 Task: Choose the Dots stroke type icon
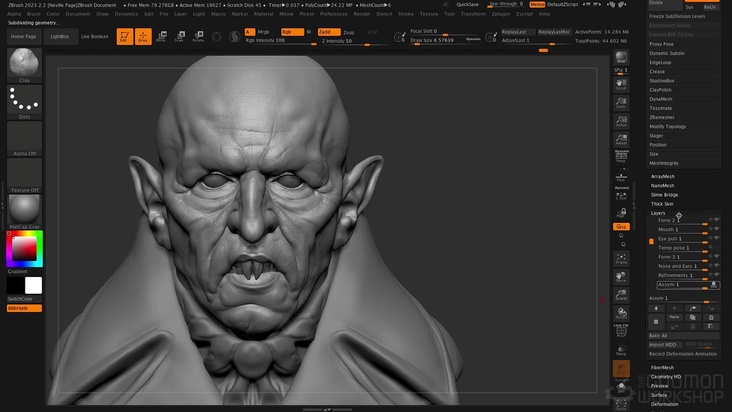(x=24, y=101)
